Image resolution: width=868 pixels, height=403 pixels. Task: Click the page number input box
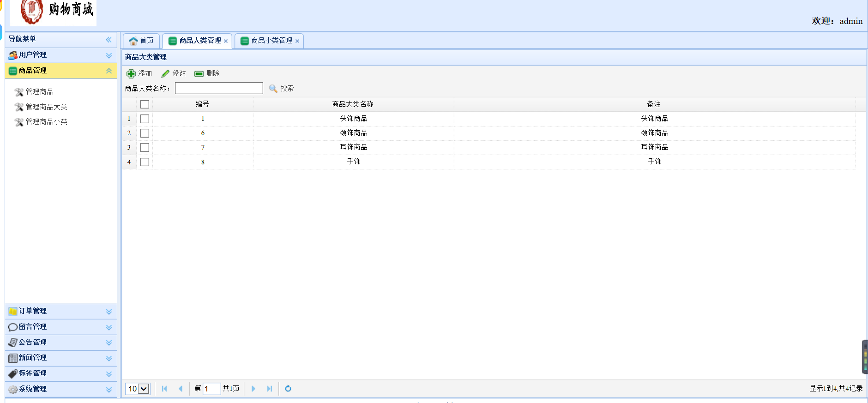coord(212,389)
